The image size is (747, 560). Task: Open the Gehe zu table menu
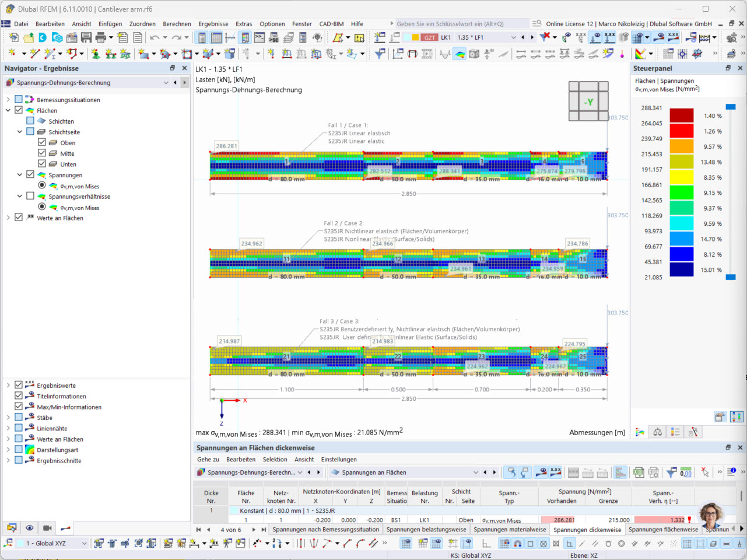[208, 460]
